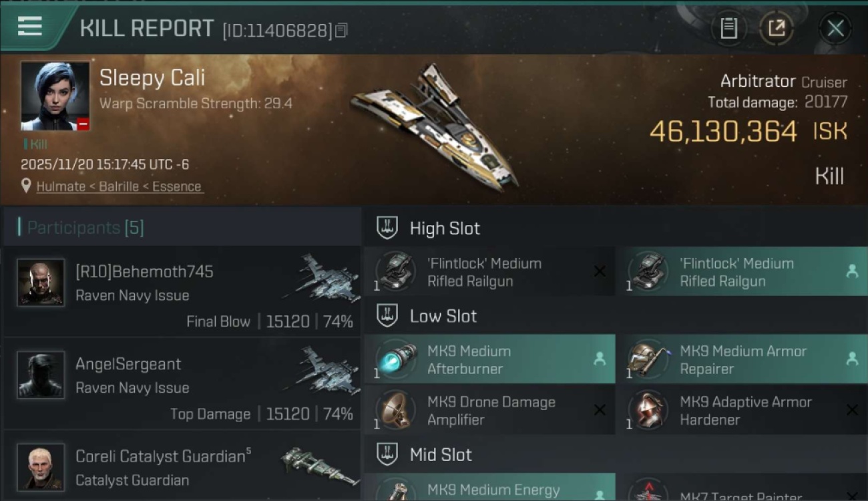Copy the kill report ID
The image size is (868, 501).
pos(341,31)
